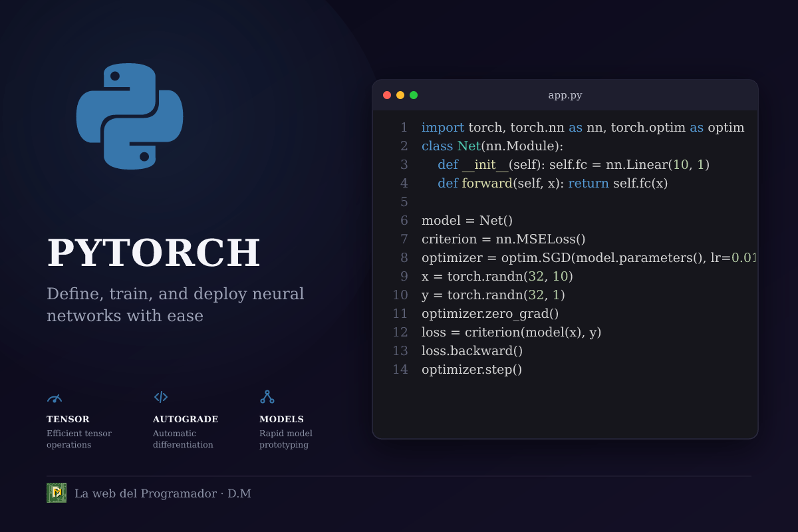Click the app.py window title

click(x=565, y=95)
